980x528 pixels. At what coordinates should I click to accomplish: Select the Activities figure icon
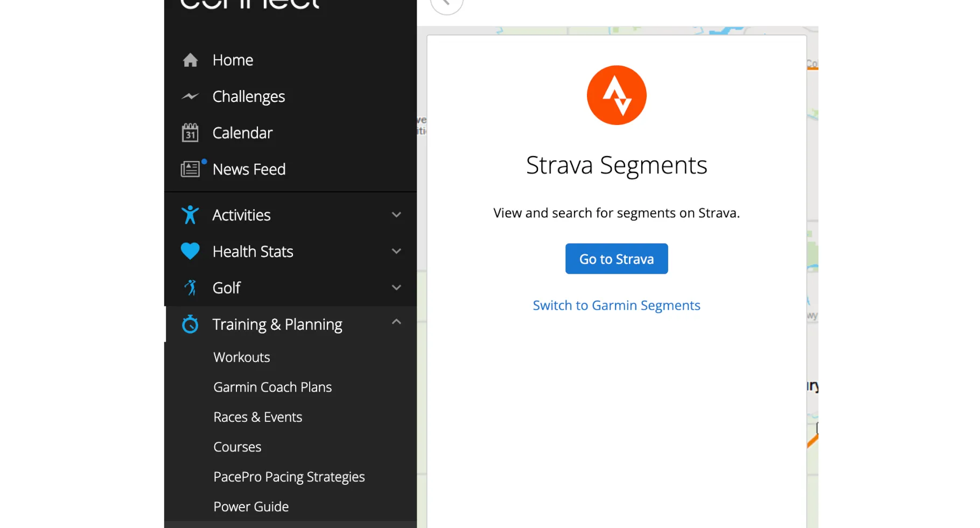pos(191,214)
